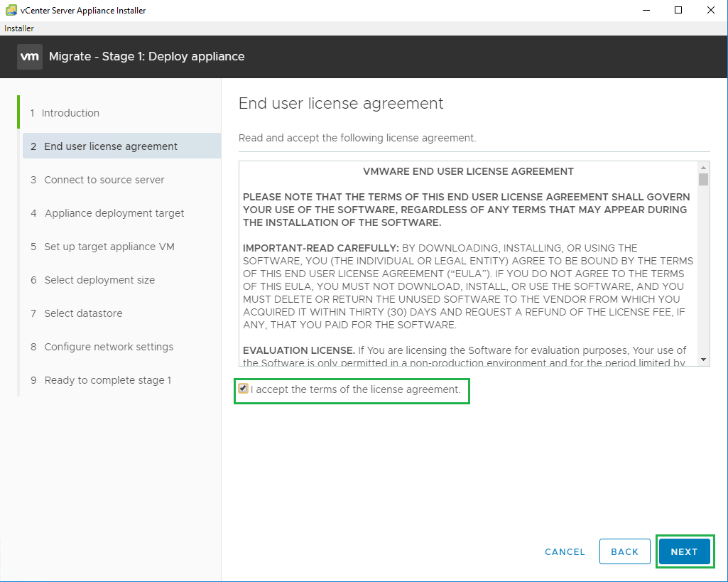Uncheck the accept license terms checkbox
The height and width of the screenshot is (582, 728).
coord(244,389)
